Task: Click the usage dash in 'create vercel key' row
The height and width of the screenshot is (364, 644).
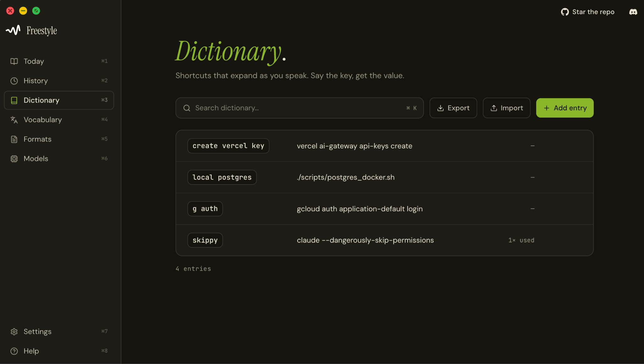Action: pos(532,146)
